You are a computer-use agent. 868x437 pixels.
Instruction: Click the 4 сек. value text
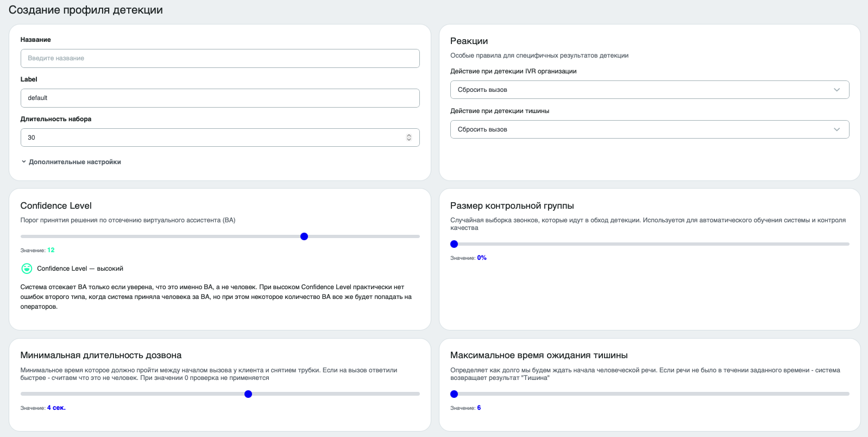point(56,408)
